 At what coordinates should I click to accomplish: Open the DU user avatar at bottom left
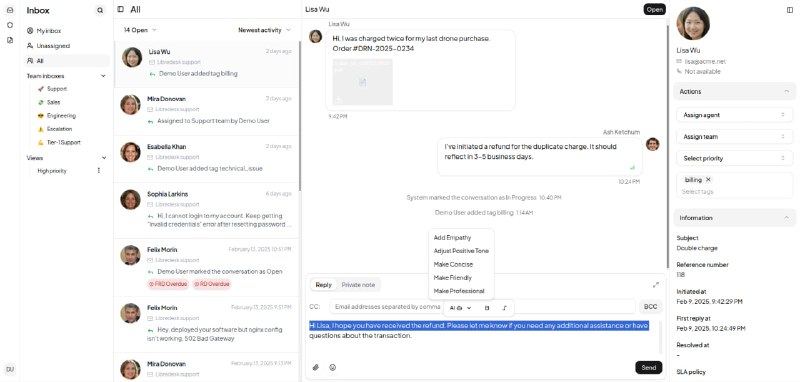[10, 369]
